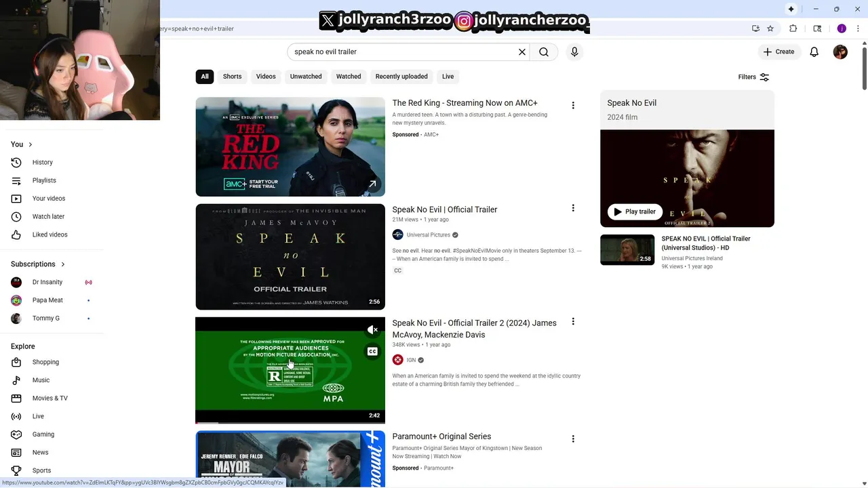Open the Universal Studios HD trailer thumbnail

point(627,249)
